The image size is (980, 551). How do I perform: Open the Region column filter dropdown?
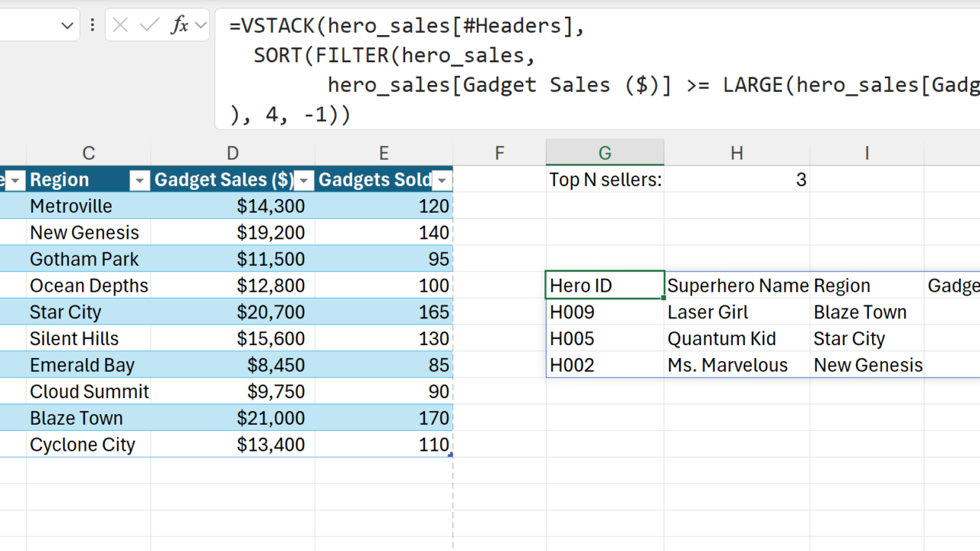coord(139,181)
